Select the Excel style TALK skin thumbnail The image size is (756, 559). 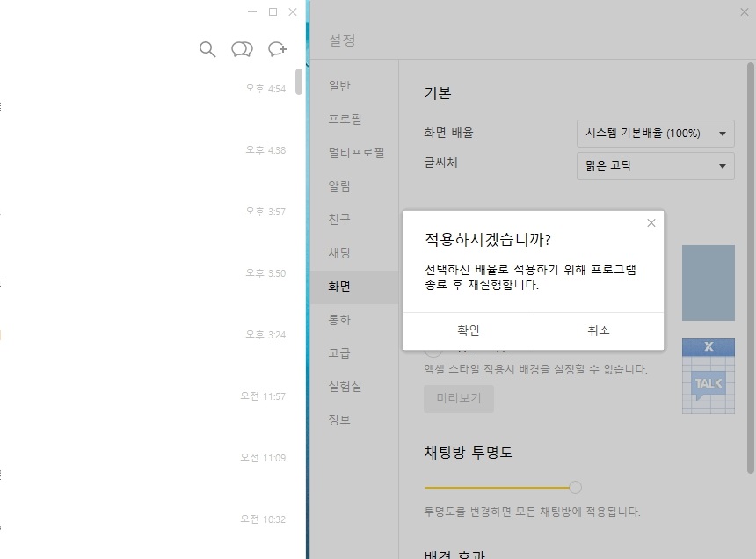(708, 374)
